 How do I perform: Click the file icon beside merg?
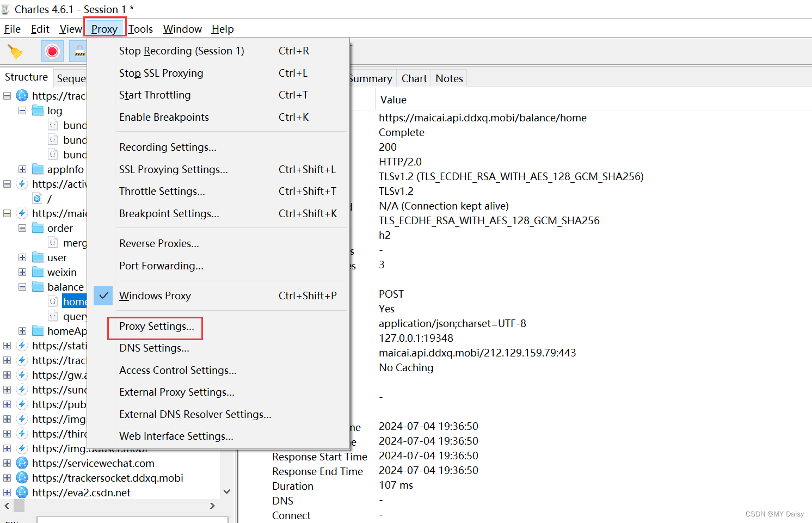pos(53,243)
